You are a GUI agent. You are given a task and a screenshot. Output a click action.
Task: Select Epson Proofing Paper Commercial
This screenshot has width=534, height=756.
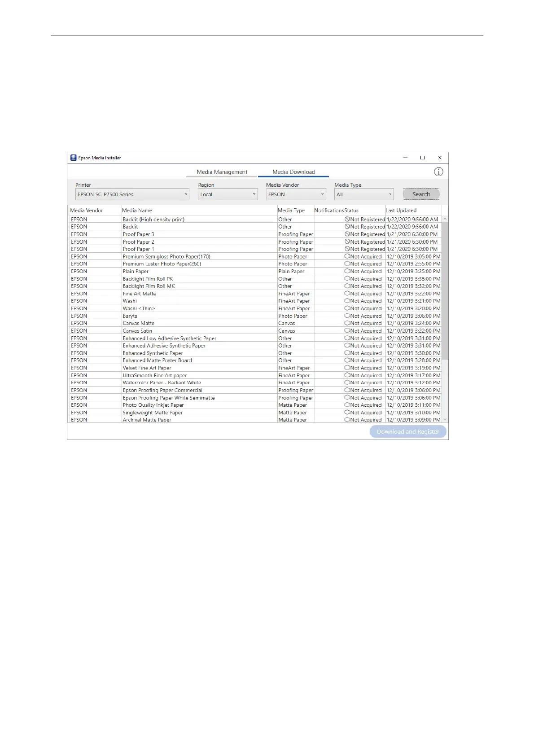[162, 390]
